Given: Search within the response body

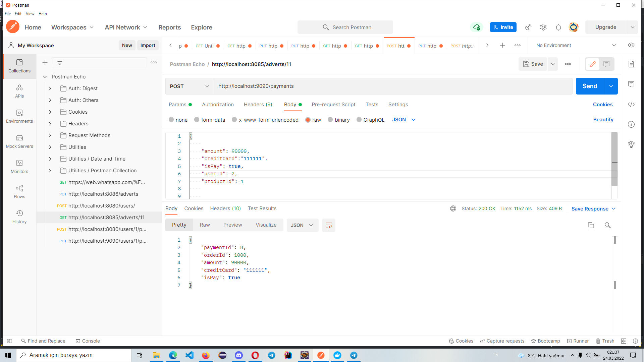Looking at the screenshot, I should coord(607,225).
